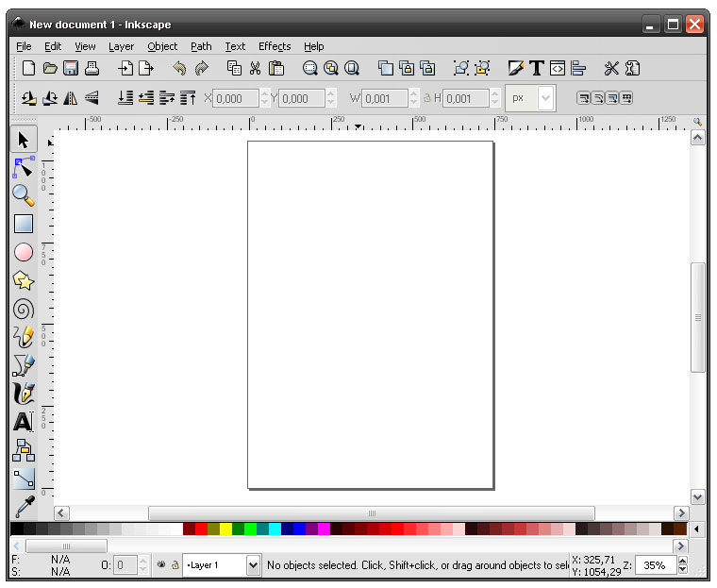Open Fill and Stroke dialog icon
The height and width of the screenshot is (588, 717).
coord(515,68)
